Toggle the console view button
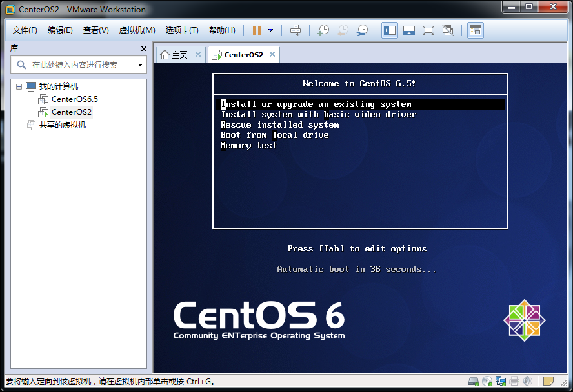 pos(476,30)
